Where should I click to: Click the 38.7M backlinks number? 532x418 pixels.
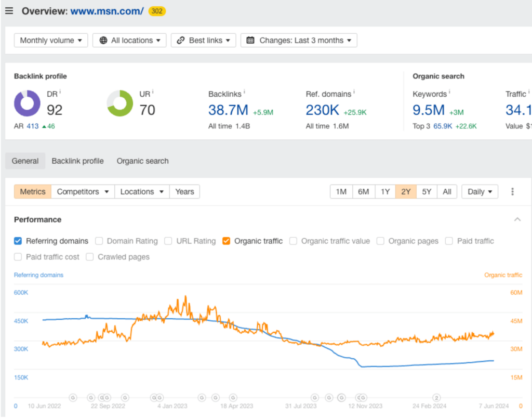[x=228, y=110]
